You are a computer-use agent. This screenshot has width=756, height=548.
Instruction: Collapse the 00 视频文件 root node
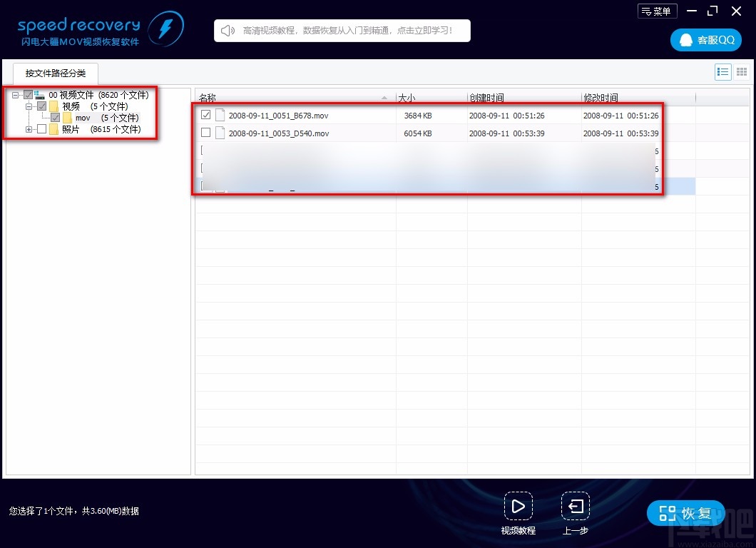click(16, 95)
